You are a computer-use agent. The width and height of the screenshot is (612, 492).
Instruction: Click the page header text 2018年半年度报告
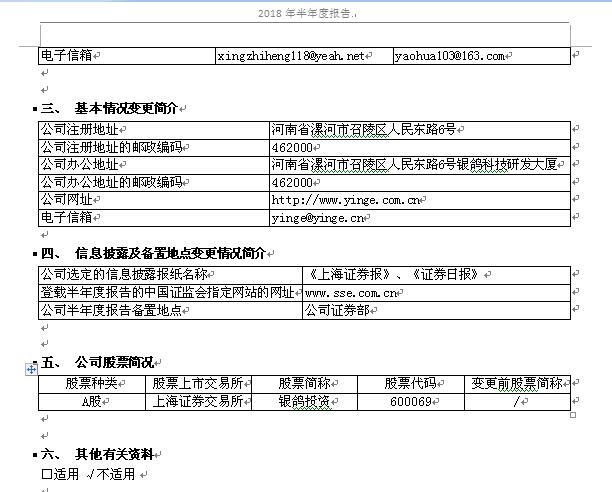tap(304, 14)
